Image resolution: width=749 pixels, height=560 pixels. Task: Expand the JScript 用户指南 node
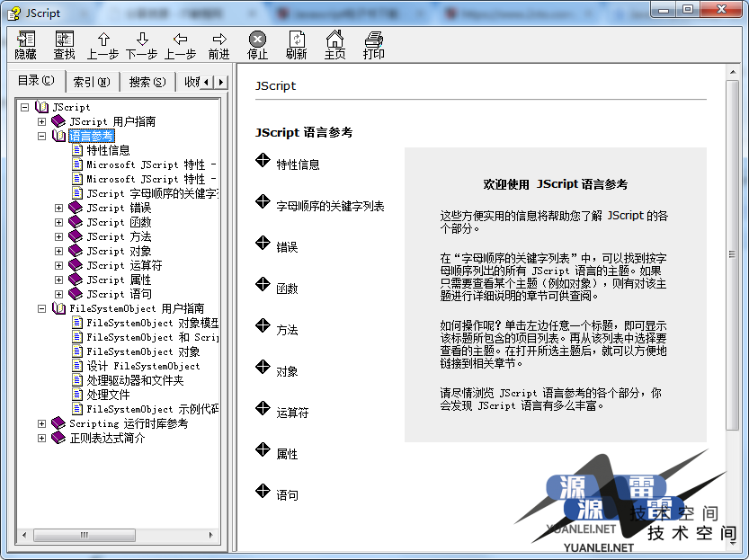pos(42,121)
